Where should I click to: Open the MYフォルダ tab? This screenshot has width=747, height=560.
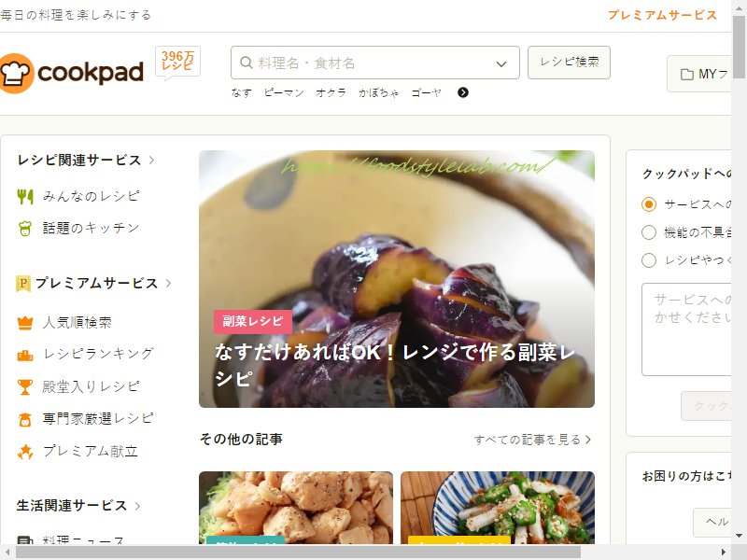coord(698,74)
